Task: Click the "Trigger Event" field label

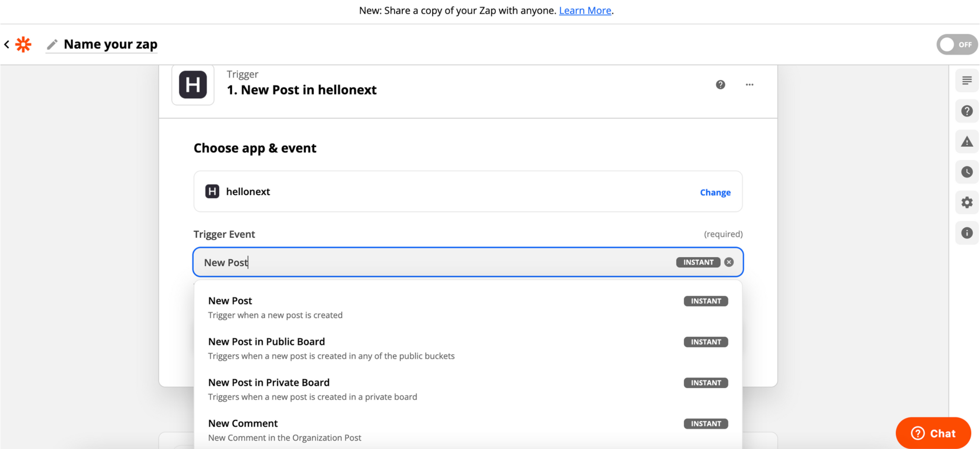Action: coord(224,234)
